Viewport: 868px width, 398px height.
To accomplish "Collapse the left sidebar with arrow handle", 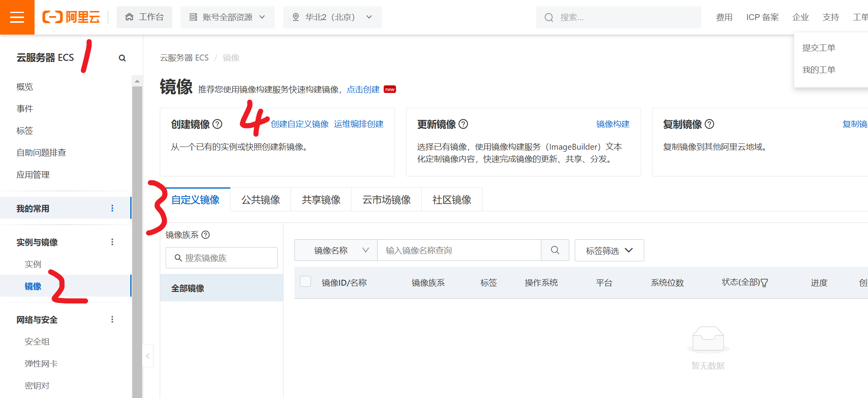I will pos(148,356).
